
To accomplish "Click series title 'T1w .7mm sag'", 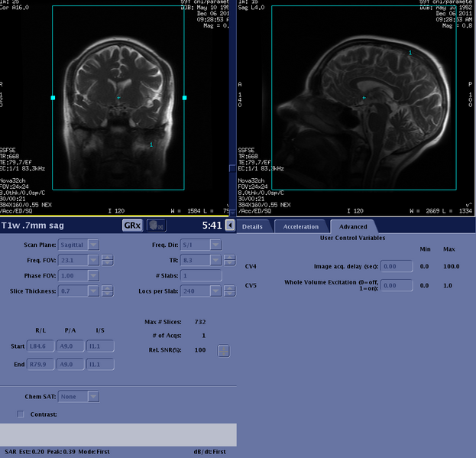I will [x=33, y=226].
